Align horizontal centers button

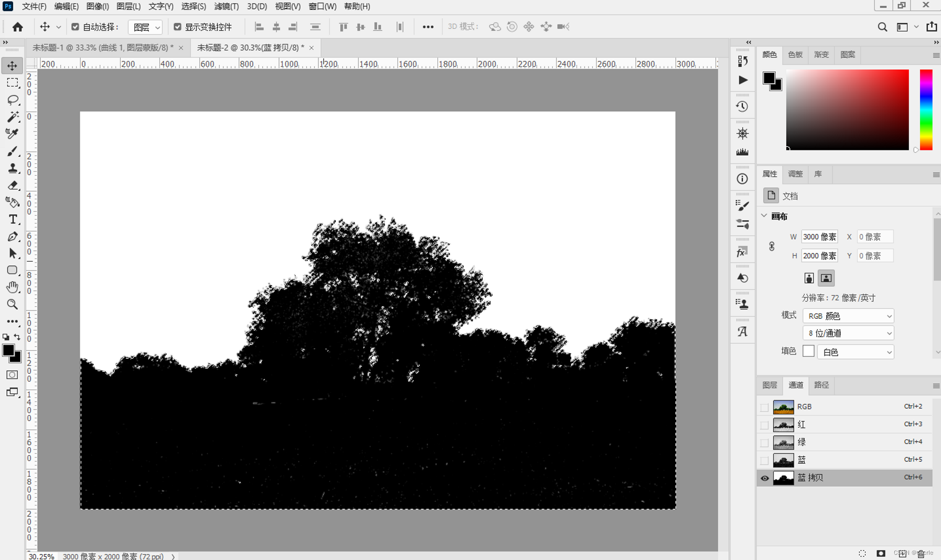tap(276, 27)
